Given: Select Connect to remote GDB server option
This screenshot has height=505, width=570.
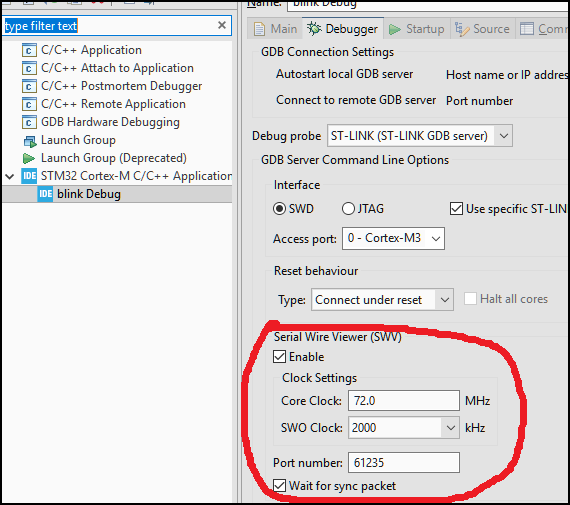Looking at the screenshot, I should click(356, 100).
